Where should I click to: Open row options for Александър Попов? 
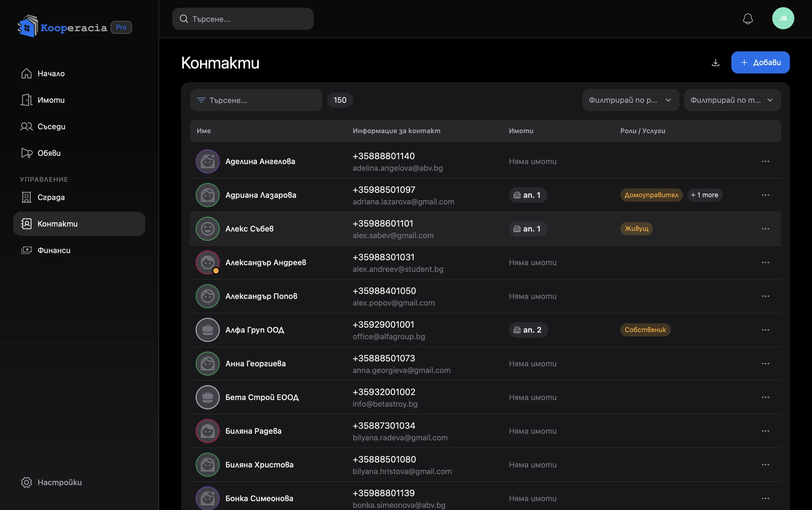[x=766, y=296]
